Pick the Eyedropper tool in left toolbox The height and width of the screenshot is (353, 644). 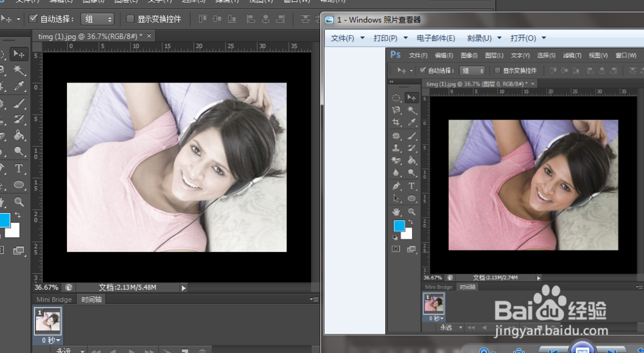tap(19, 86)
